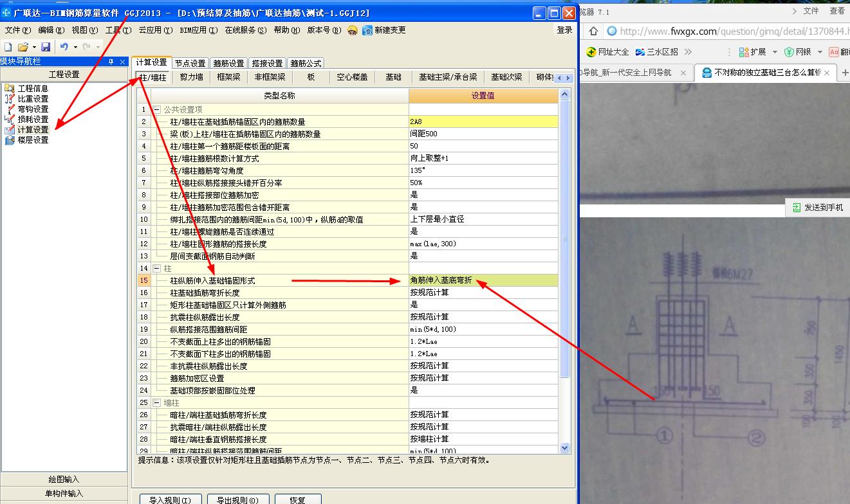Click the 导出规则(O) button
This screenshot has height=504, width=850.
pos(238,500)
